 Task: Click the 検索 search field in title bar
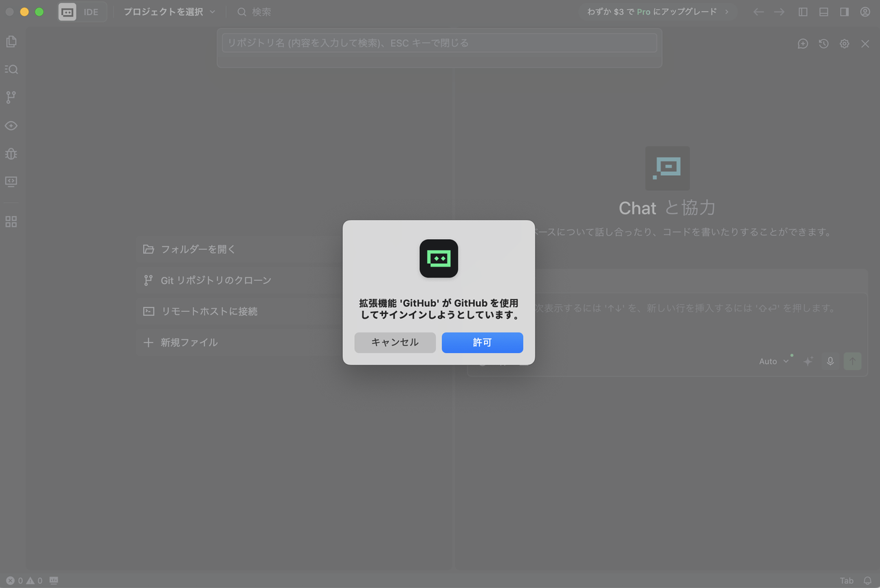[x=254, y=12]
